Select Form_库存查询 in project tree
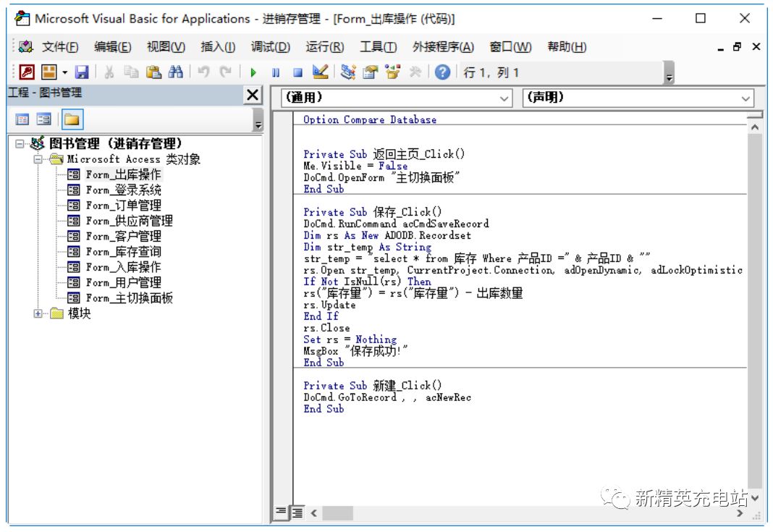This screenshot has height=532, width=773. [x=123, y=251]
